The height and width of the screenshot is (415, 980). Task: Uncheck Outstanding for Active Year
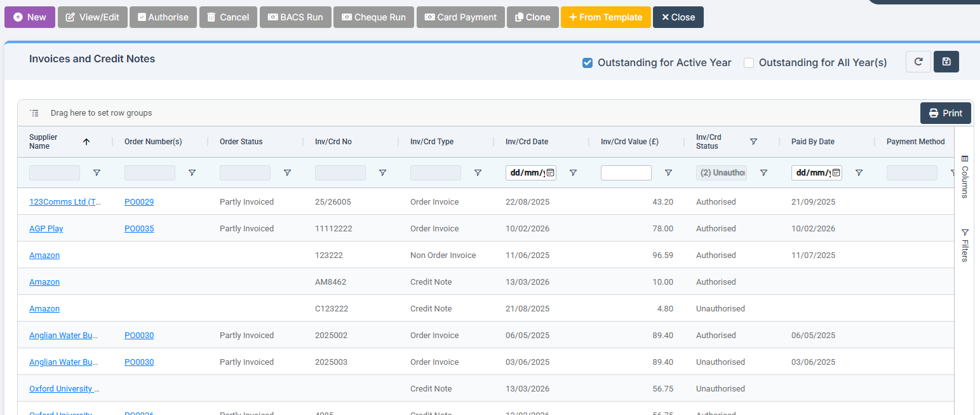(587, 62)
